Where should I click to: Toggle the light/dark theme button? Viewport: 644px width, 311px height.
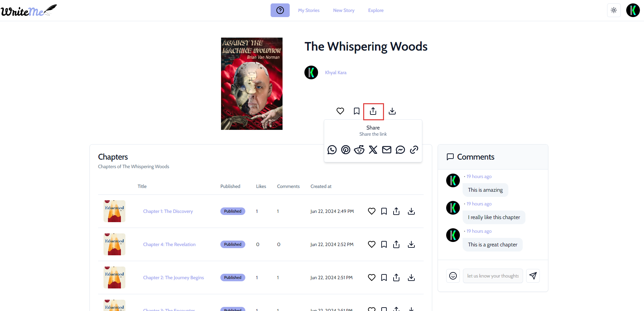pyautogui.click(x=614, y=10)
